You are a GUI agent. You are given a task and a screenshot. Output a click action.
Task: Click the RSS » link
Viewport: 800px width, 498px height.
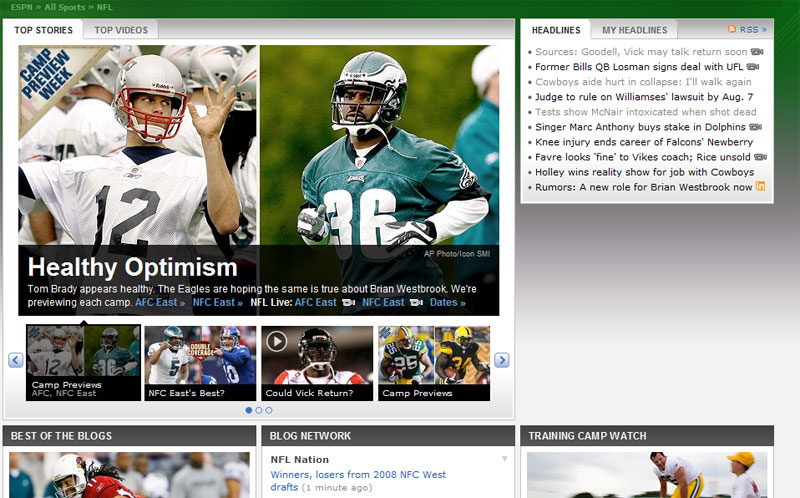tap(753, 30)
